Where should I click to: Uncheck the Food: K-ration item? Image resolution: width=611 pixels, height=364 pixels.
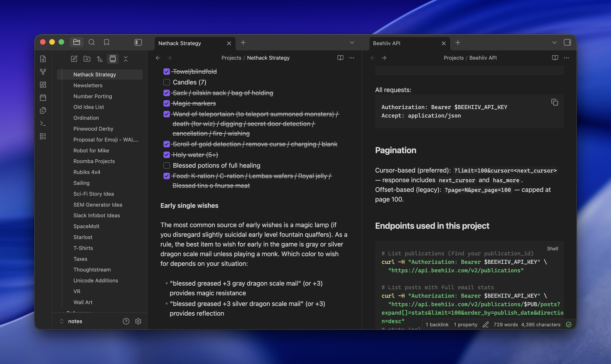(166, 176)
